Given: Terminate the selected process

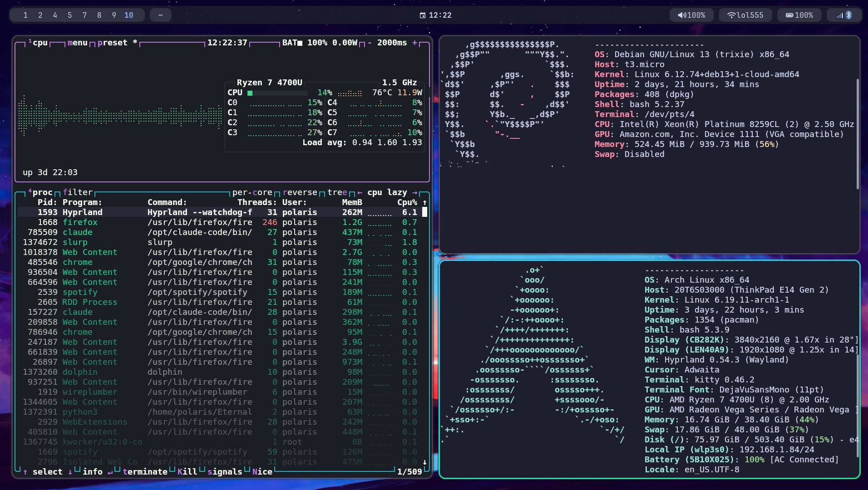Looking at the screenshot, I should pos(145,472).
